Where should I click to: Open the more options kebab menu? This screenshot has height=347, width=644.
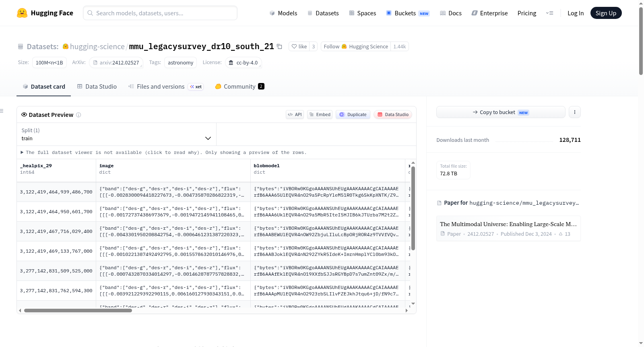pyautogui.click(x=575, y=112)
